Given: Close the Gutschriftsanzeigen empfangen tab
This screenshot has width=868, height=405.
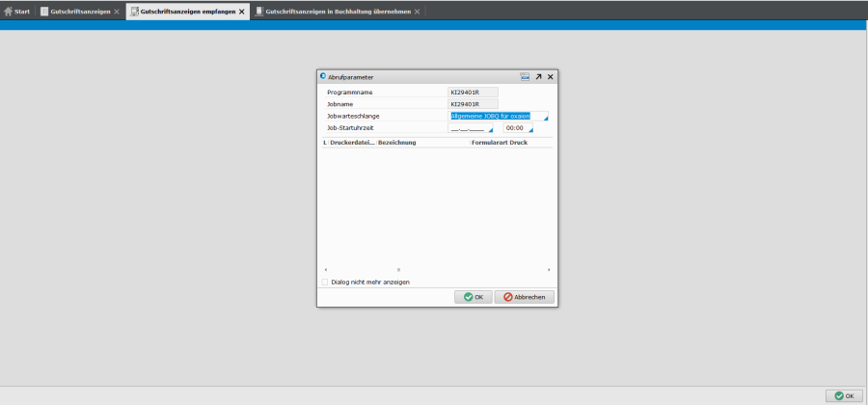Looking at the screenshot, I should coord(242,12).
